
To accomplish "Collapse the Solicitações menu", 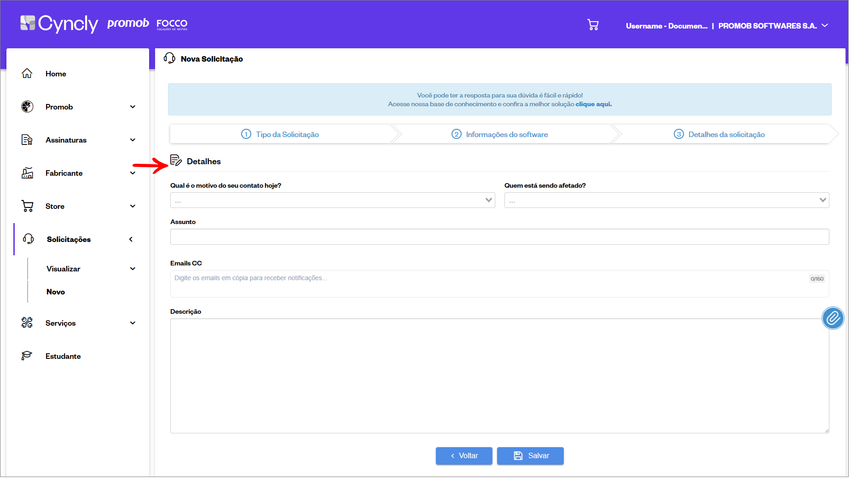I will coord(131,239).
